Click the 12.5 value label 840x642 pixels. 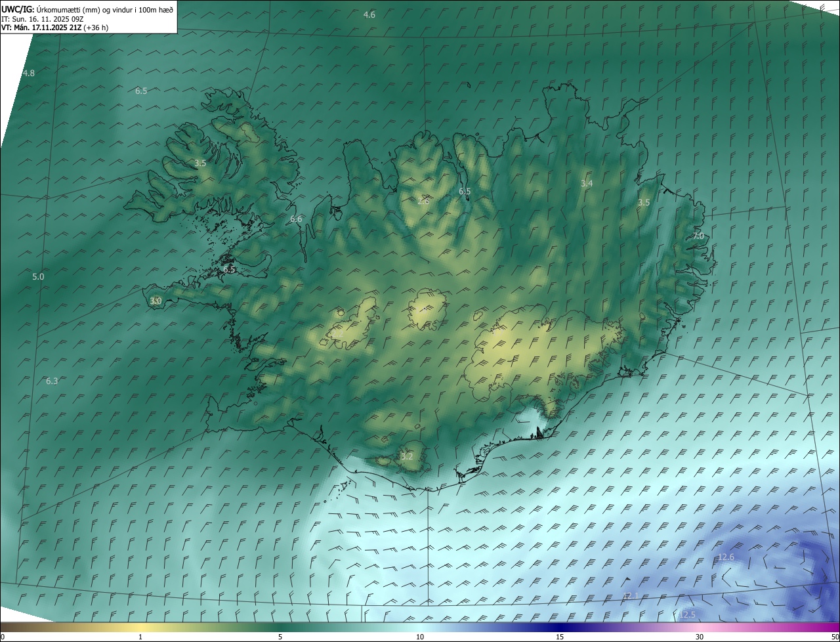686,614
